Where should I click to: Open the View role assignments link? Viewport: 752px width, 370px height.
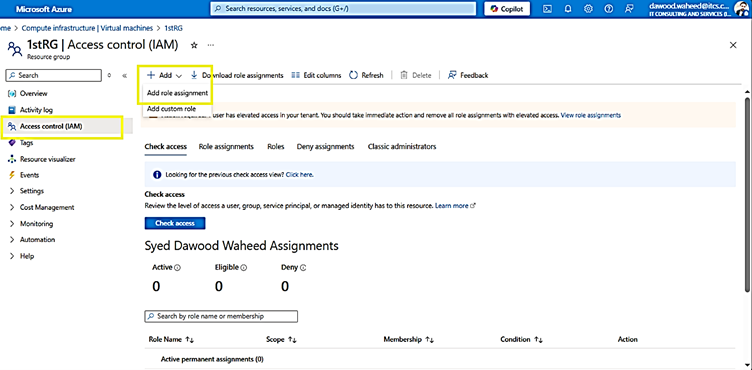591,115
